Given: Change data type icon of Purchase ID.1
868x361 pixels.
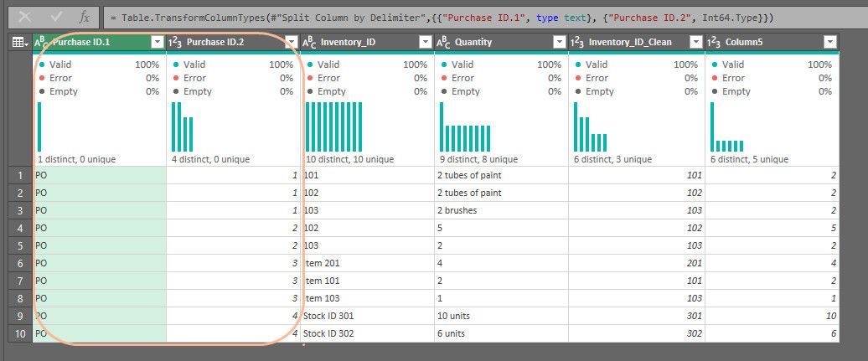Looking at the screenshot, I should pos(42,42).
